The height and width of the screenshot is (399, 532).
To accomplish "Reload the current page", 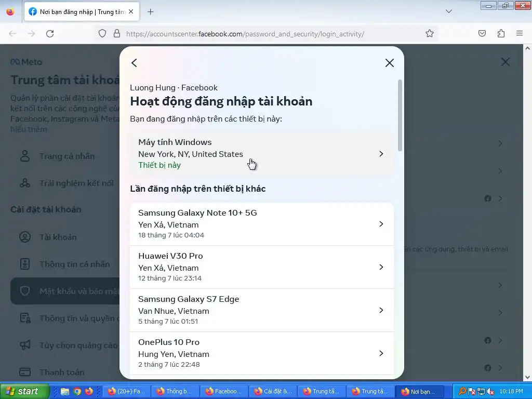I will tap(50, 34).
